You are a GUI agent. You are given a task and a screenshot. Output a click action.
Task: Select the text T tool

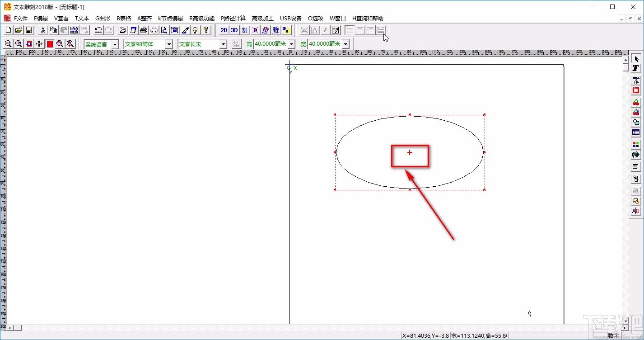[636, 68]
